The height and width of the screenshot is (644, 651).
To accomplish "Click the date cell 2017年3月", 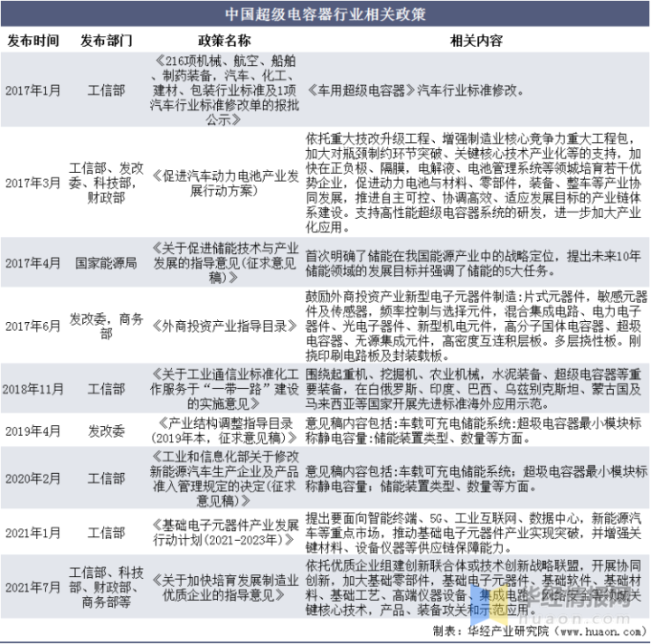I will 33,183.
